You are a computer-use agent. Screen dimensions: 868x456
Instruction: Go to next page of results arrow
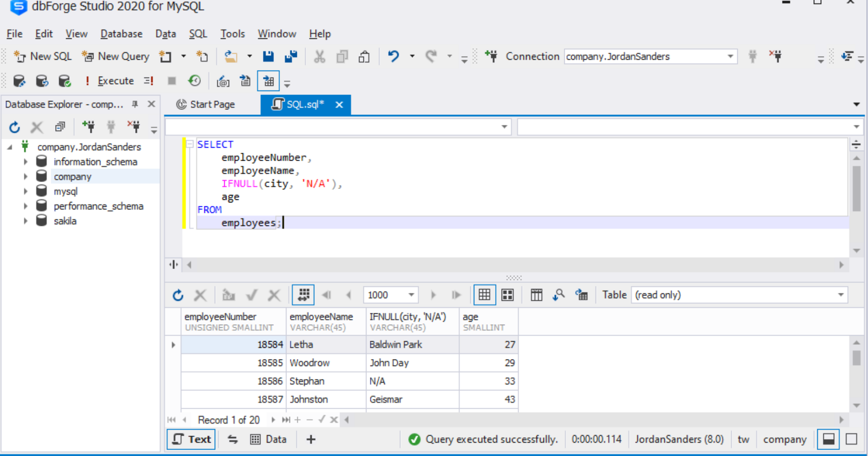433,295
